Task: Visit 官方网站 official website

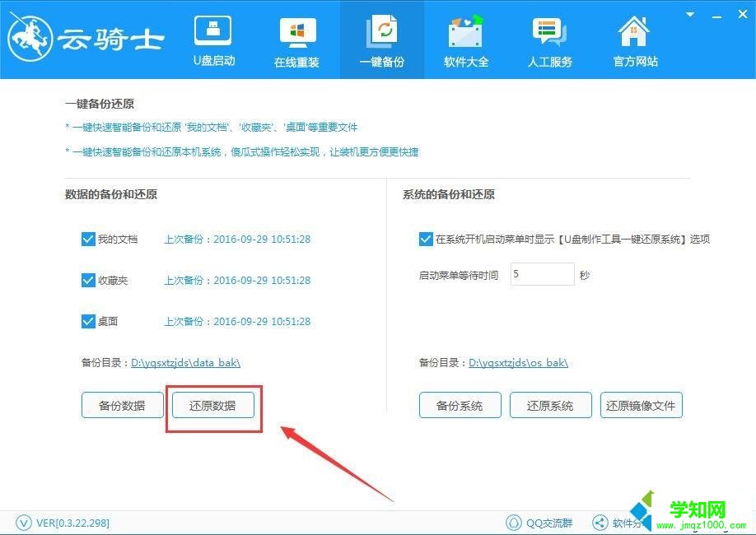Action: click(634, 39)
